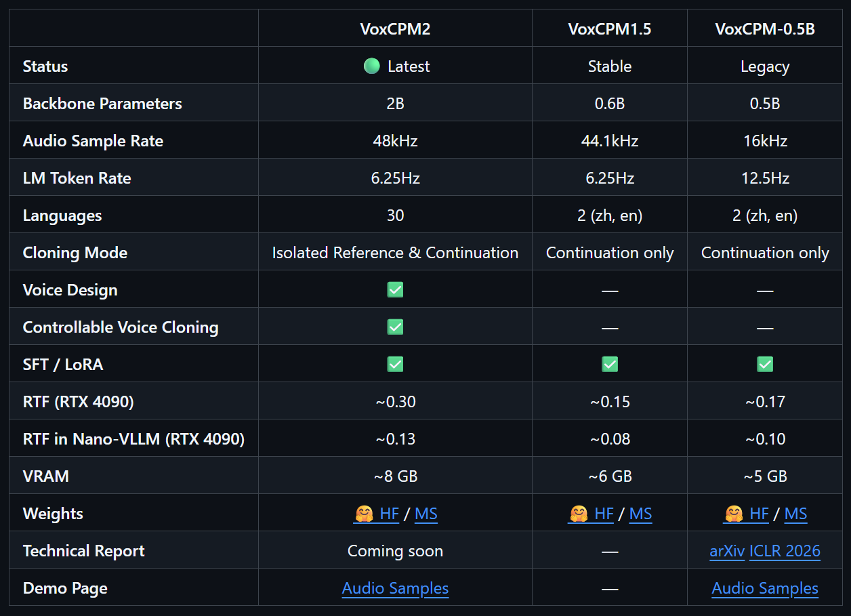851x616 pixels.
Task: Click the hugging face emoji under VoxCPM-0.5B
Action: (734, 514)
